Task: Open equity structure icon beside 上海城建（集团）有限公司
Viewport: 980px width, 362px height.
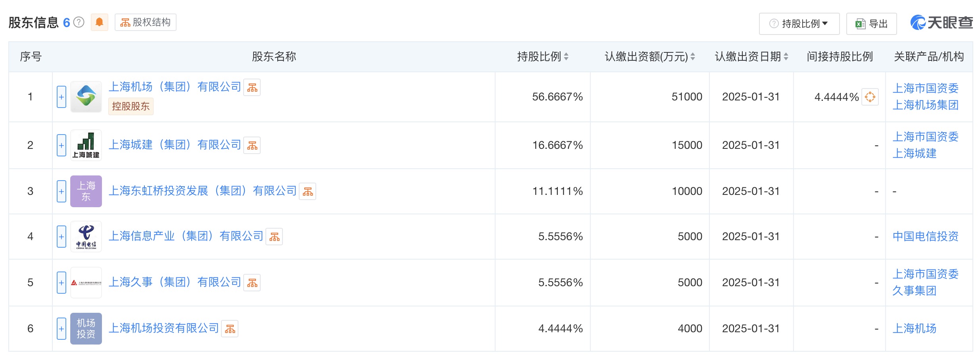Action: 252,146
